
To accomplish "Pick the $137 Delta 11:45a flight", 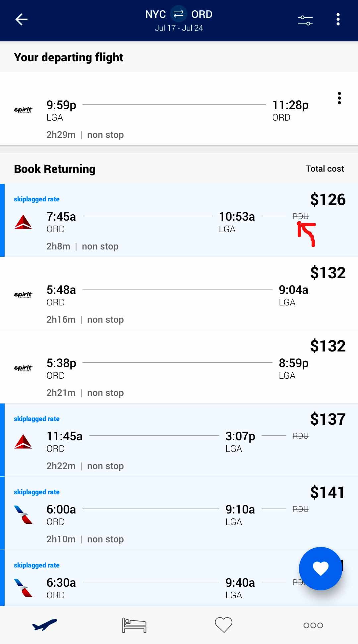I will [x=179, y=440].
